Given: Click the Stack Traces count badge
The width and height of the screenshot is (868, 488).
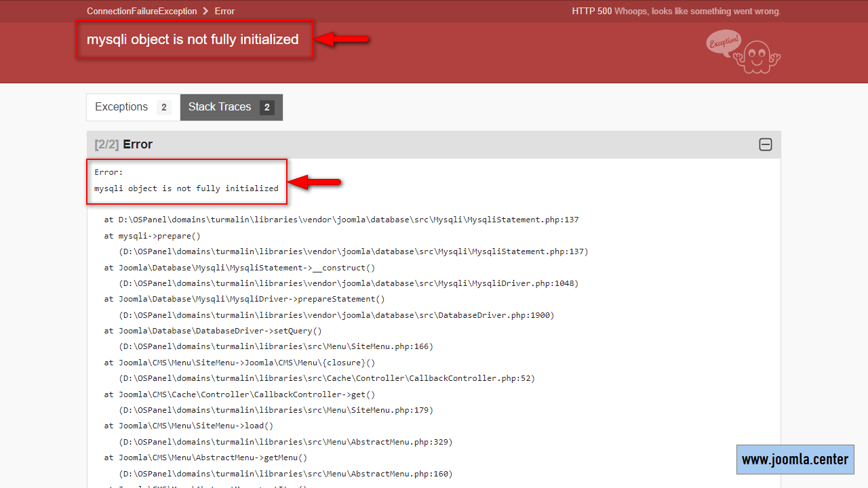Looking at the screenshot, I should click(267, 107).
